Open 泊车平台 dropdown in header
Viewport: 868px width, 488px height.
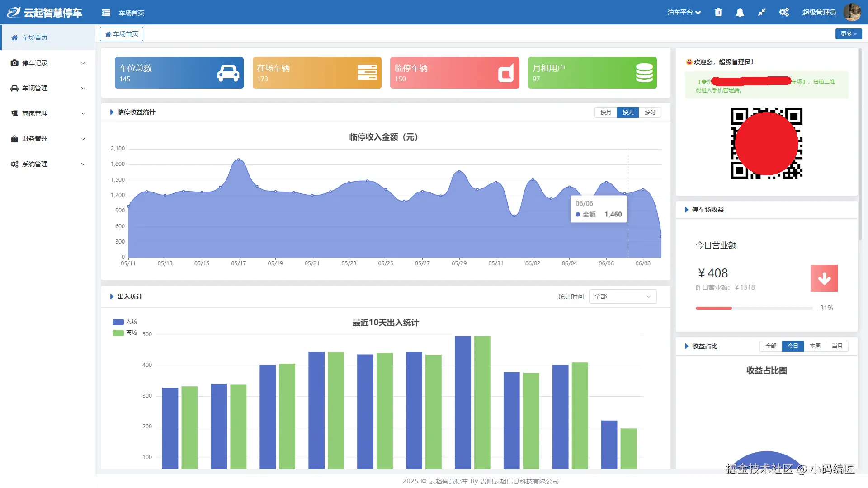[x=684, y=12]
